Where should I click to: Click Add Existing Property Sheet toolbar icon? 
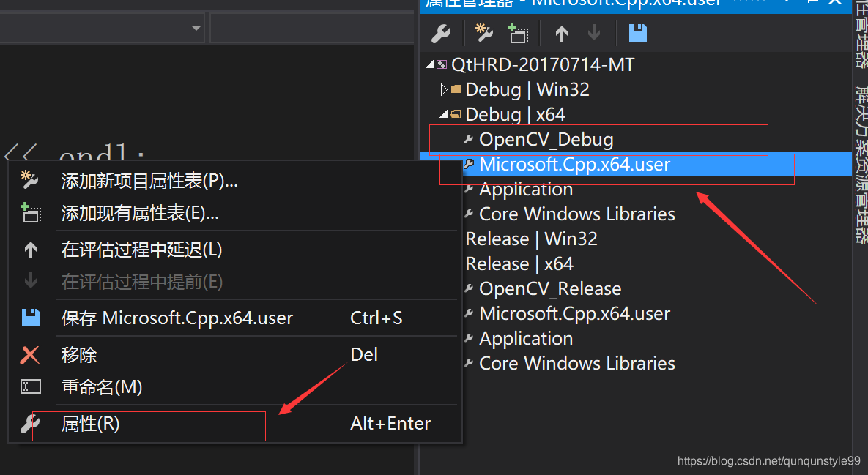click(x=518, y=33)
